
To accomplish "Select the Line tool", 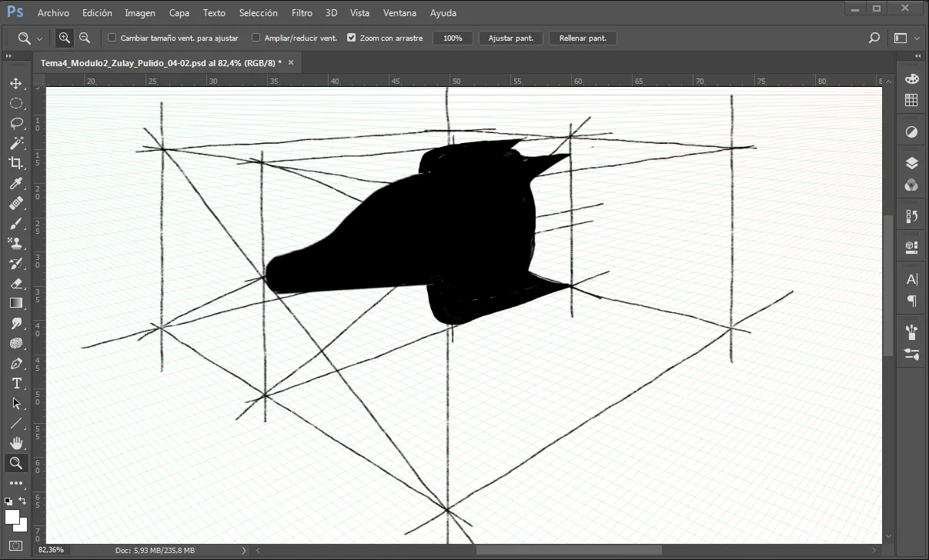I will [16, 423].
